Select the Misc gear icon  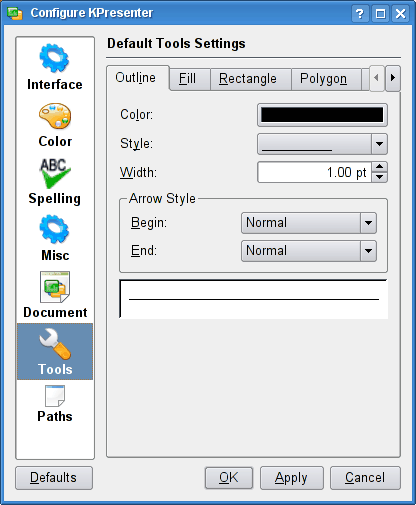[x=54, y=229]
